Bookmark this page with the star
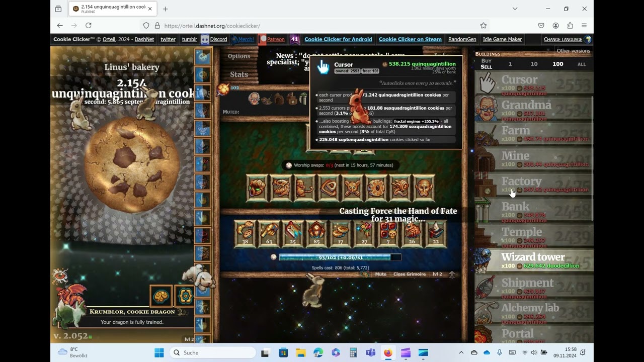The height and width of the screenshot is (362, 644). (x=484, y=26)
